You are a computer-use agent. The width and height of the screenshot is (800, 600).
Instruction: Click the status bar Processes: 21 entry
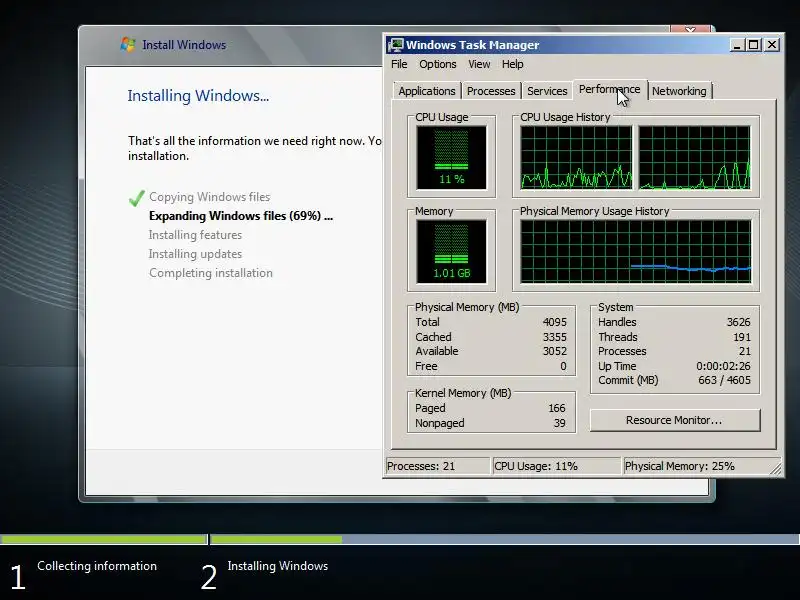(x=438, y=466)
